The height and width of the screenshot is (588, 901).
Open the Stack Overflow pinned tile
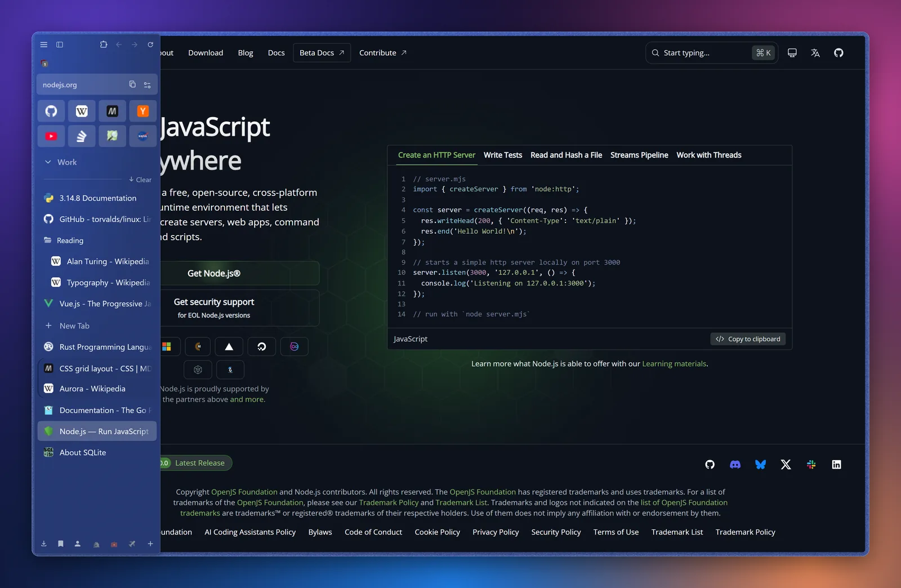point(82,136)
